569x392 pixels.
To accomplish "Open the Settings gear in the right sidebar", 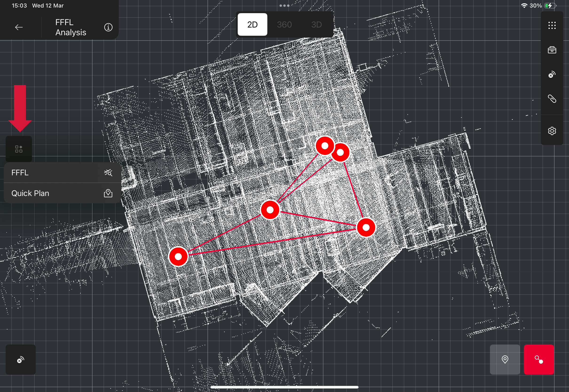I will (x=552, y=131).
